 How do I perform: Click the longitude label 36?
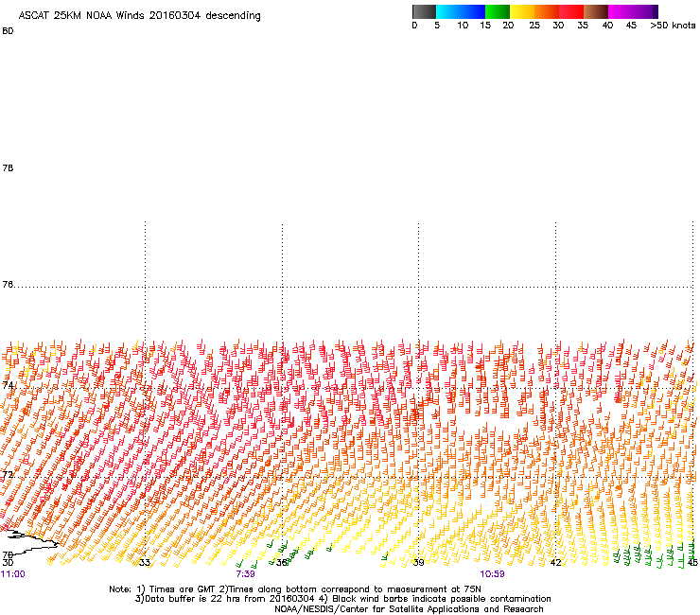281,562
